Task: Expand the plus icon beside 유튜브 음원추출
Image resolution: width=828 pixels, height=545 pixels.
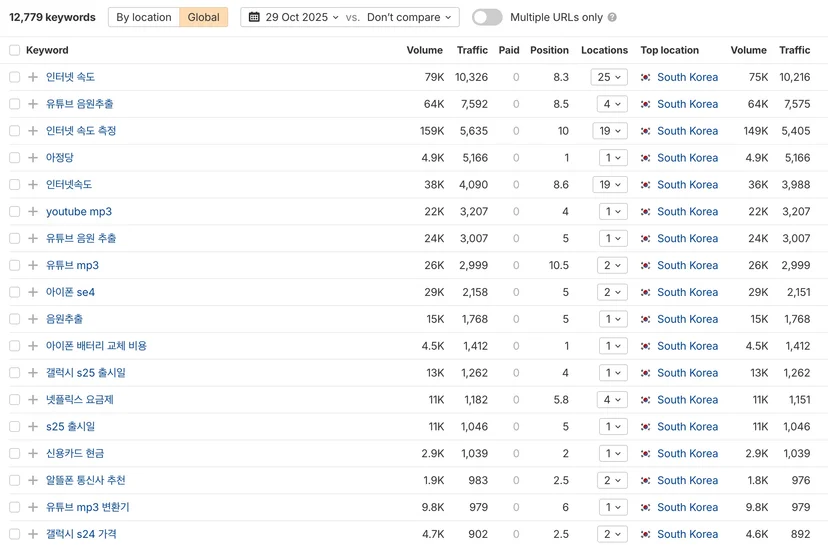Action: pyautogui.click(x=33, y=104)
